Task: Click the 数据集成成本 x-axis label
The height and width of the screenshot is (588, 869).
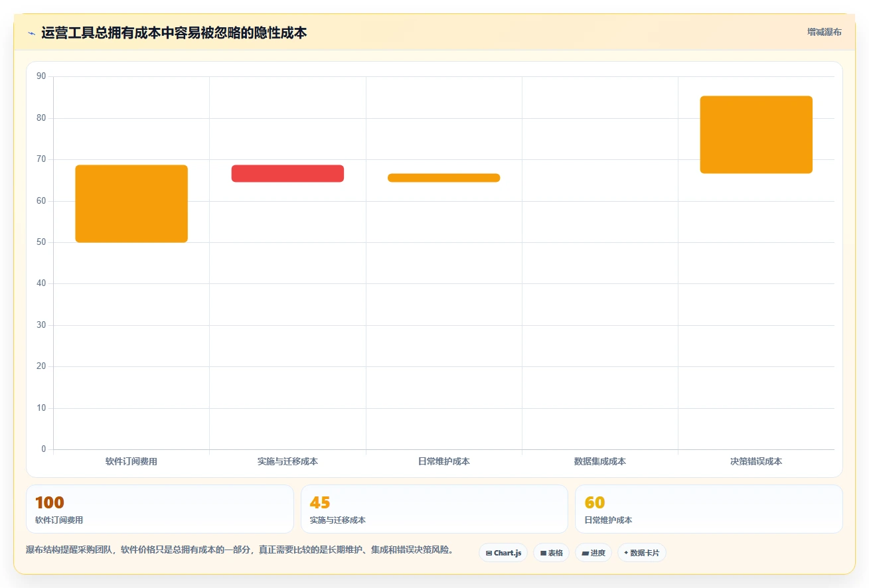Action: point(600,461)
